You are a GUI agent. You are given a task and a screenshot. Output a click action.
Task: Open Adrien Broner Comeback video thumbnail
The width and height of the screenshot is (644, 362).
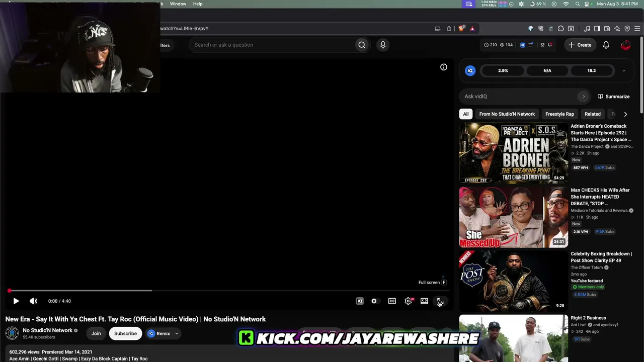pyautogui.click(x=514, y=153)
